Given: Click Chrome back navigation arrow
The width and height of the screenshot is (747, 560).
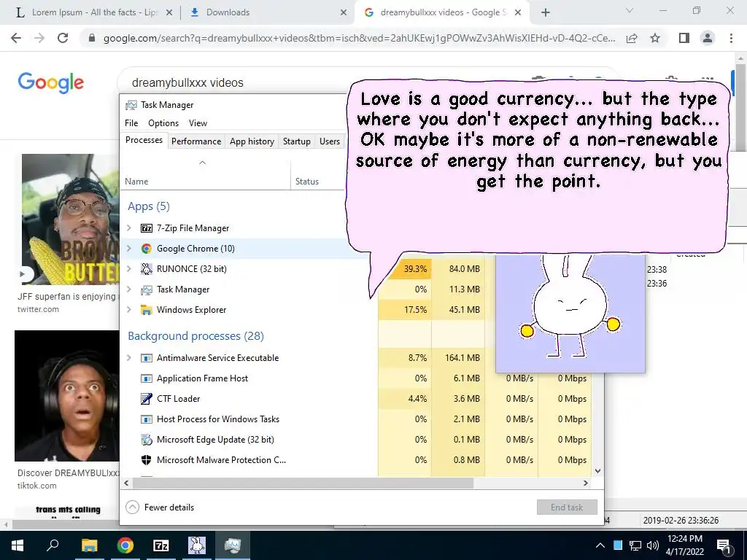Looking at the screenshot, I should click(16, 38).
